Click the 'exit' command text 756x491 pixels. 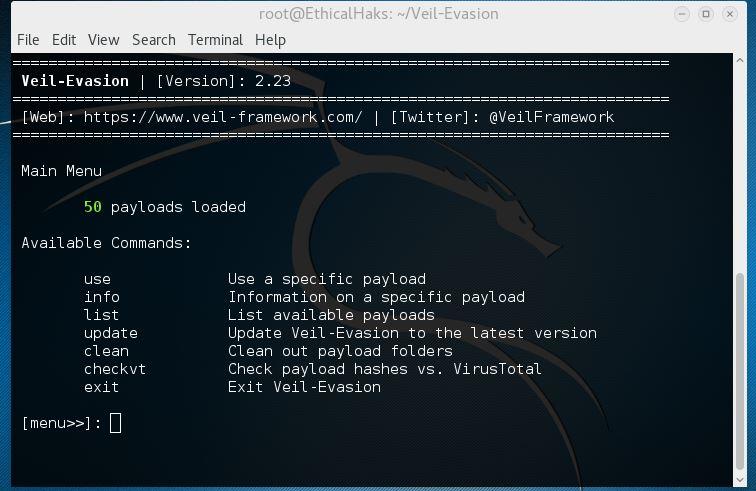101,387
